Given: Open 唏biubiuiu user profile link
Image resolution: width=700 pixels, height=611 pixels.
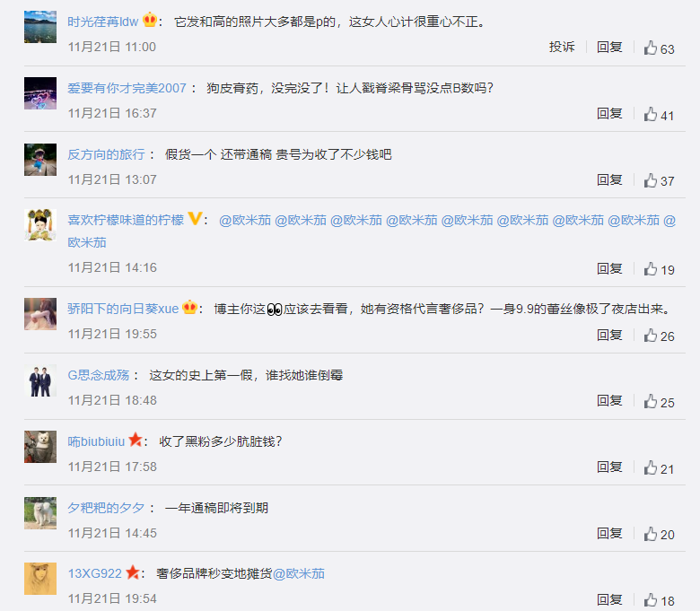Looking at the screenshot, I should click(96, 441).
